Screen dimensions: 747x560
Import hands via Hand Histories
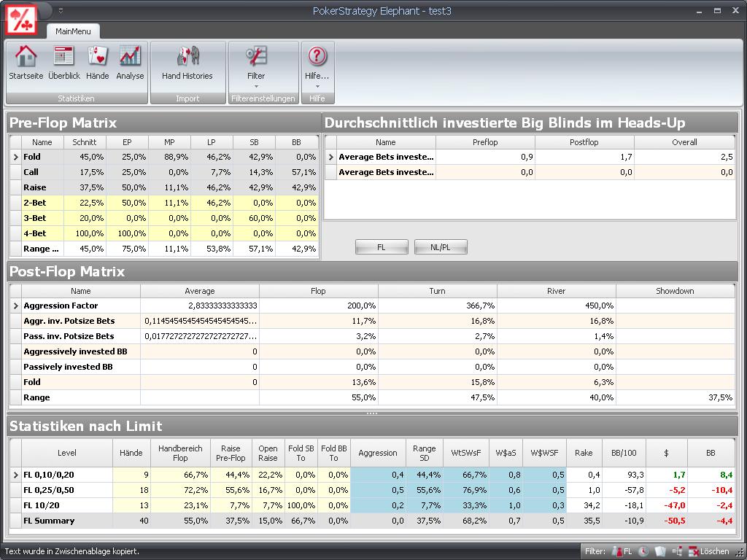[187, 63]
